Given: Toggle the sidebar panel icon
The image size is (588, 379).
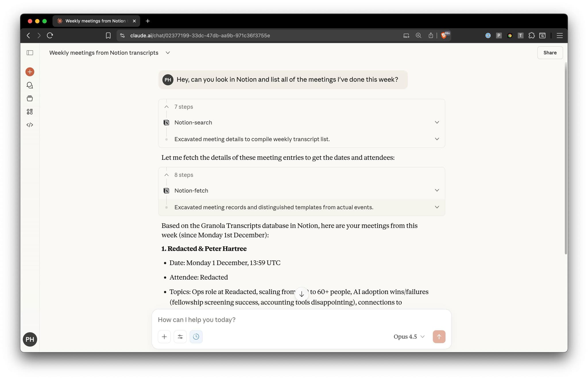Looking at the screenshot, I should click(x=30, y=53).
